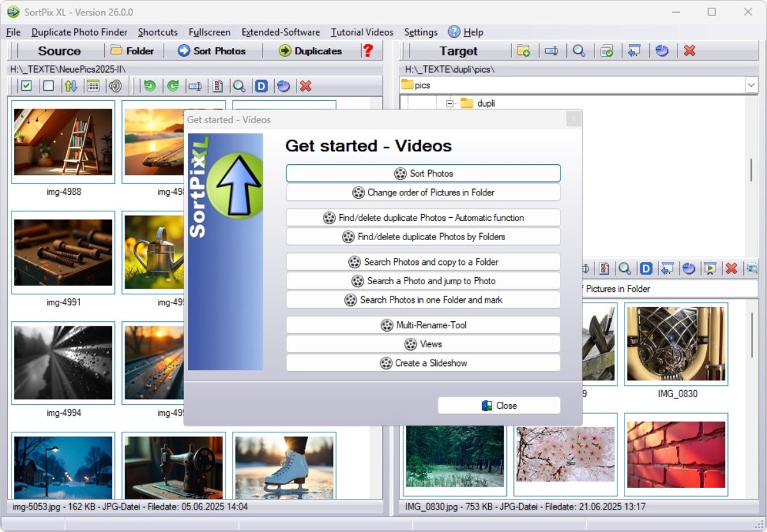Click magnifier icon in lower target toolbar
The width and height of the screenshot is (767, 532).
(624, 269)
